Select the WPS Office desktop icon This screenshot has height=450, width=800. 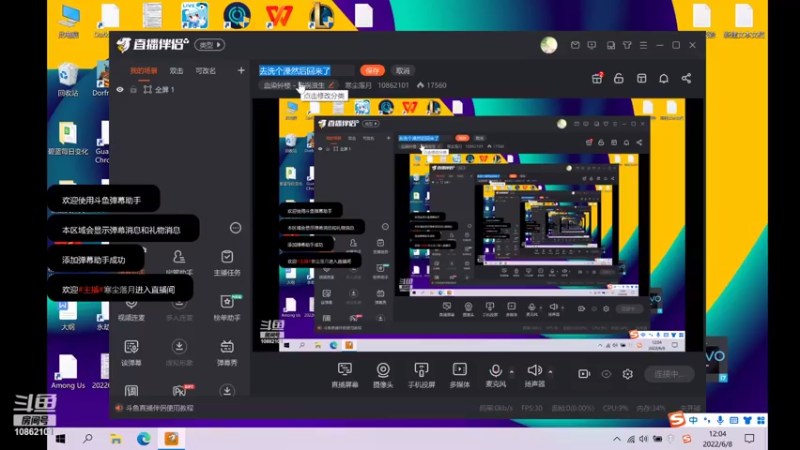coord(279,15)
